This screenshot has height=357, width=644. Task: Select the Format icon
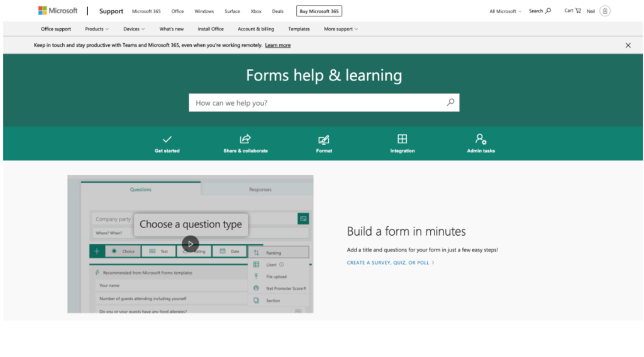(x=324, y=140)
